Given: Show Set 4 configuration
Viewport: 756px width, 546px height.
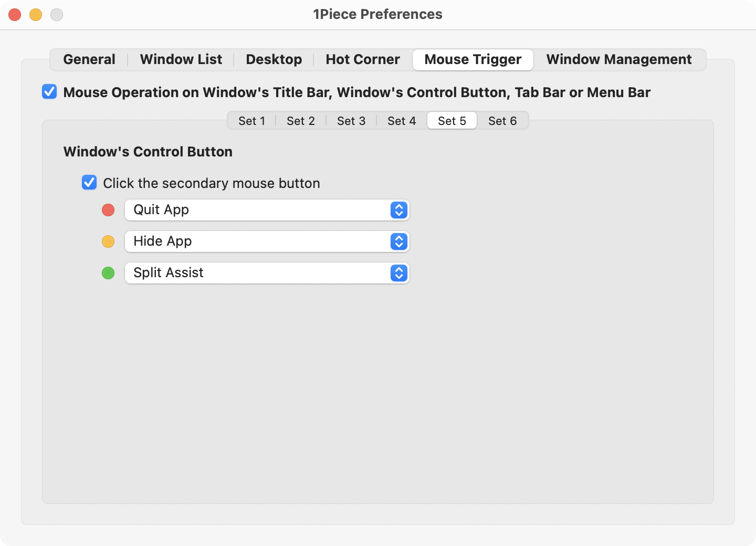Looking at the screenshot, I should (402, 121).
